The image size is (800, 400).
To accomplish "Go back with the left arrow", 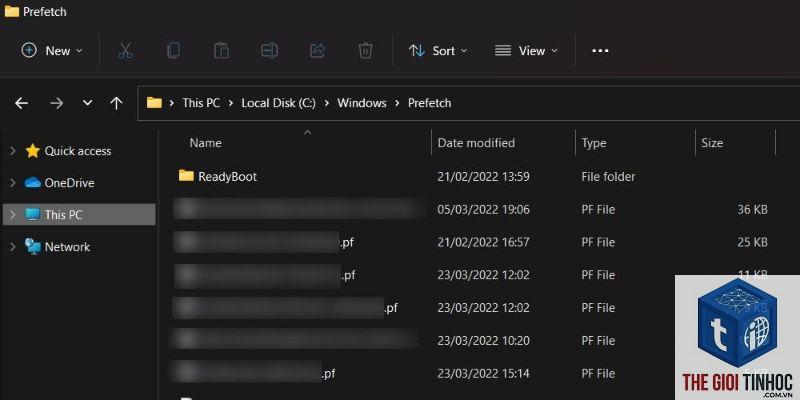I will pyautogui.click(x=21, y=103).
